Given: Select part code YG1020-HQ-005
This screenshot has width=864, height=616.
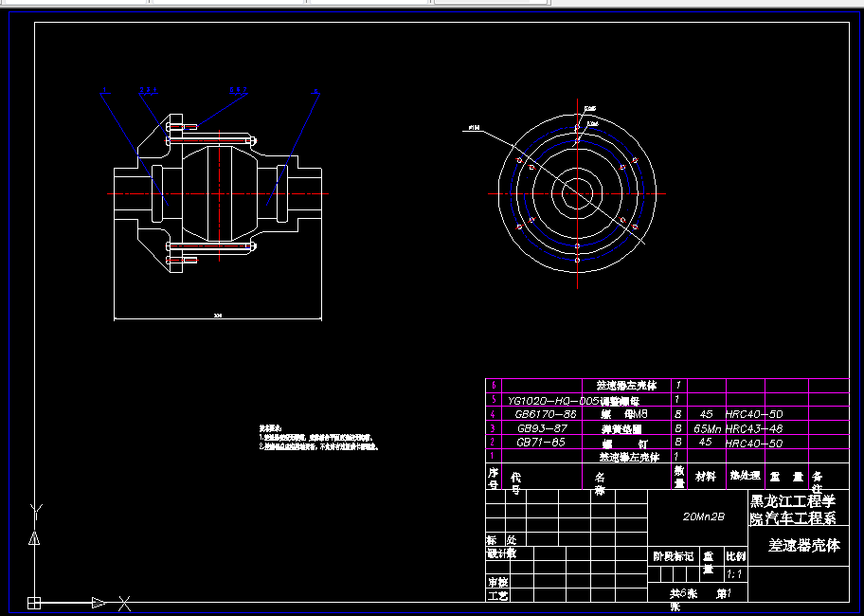Looking at the screenshot, I should (x=554, y=401).
